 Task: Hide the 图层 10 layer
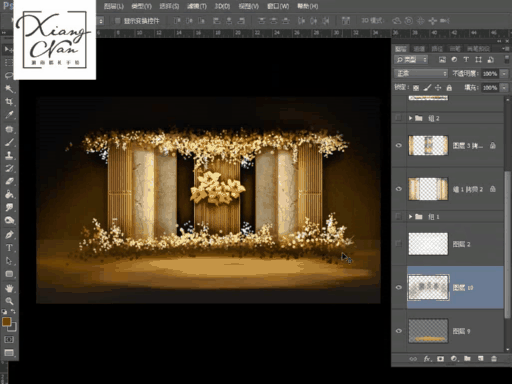pos(398,287)
